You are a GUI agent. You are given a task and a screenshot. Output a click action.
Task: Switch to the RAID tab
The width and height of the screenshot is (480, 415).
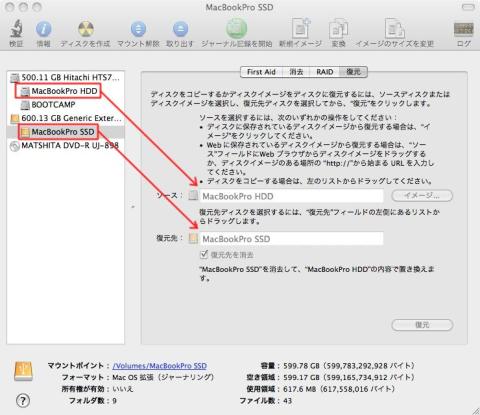(x=325, y=72)
